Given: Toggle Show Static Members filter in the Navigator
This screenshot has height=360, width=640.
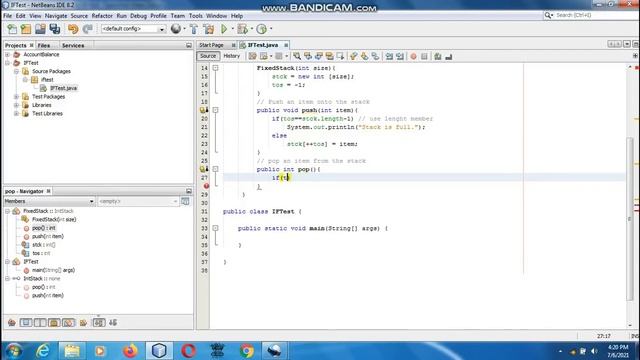Looking at the screenshot, I should tap(40, 323).
